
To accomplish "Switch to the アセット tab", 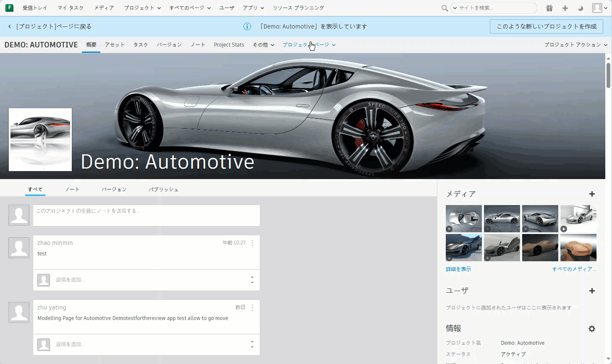I will coord(115,45).
